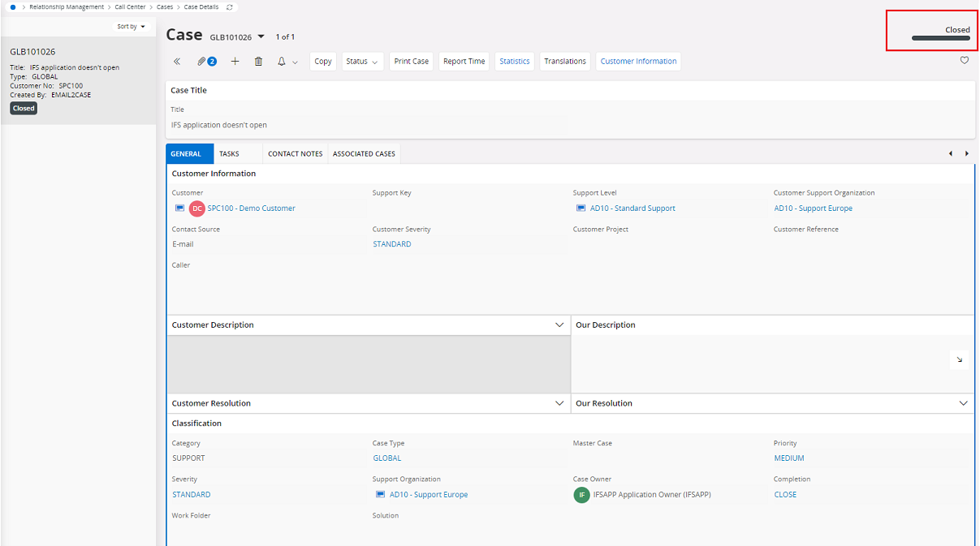Click the Print Case button
This screenshot has width=980, height=546.
(x=412, y=62)
